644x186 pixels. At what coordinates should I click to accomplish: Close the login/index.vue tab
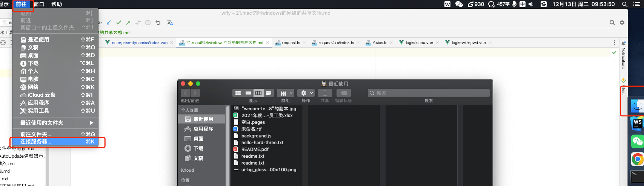(x=437, y=43)
